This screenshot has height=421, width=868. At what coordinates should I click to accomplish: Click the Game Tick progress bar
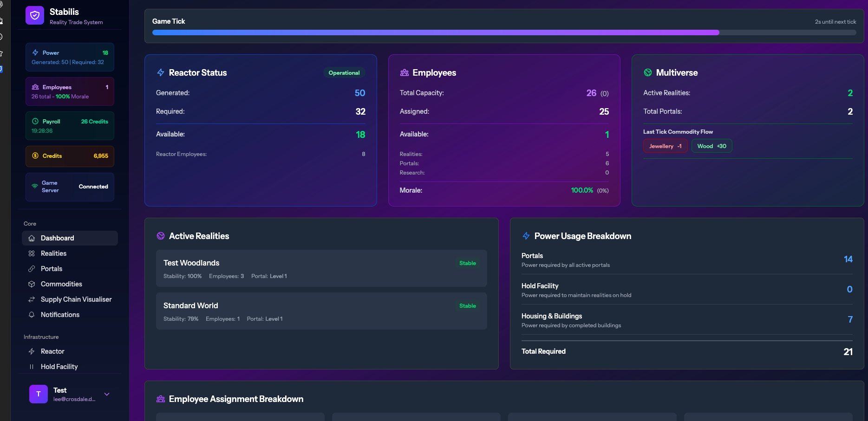tap(504, 32)
